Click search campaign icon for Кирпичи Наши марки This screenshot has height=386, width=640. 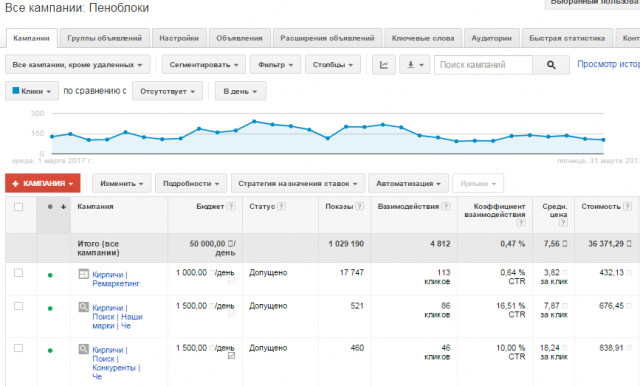[x=83, y=307]
